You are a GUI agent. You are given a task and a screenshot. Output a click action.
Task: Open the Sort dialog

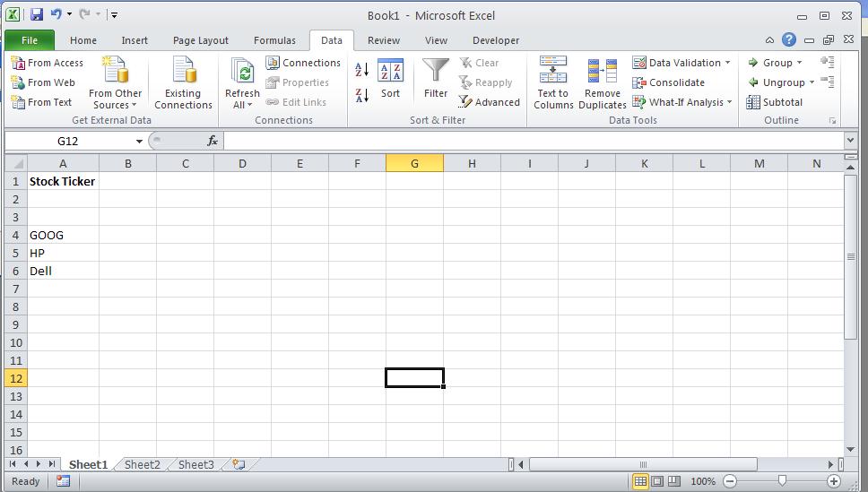click(390, 79)
